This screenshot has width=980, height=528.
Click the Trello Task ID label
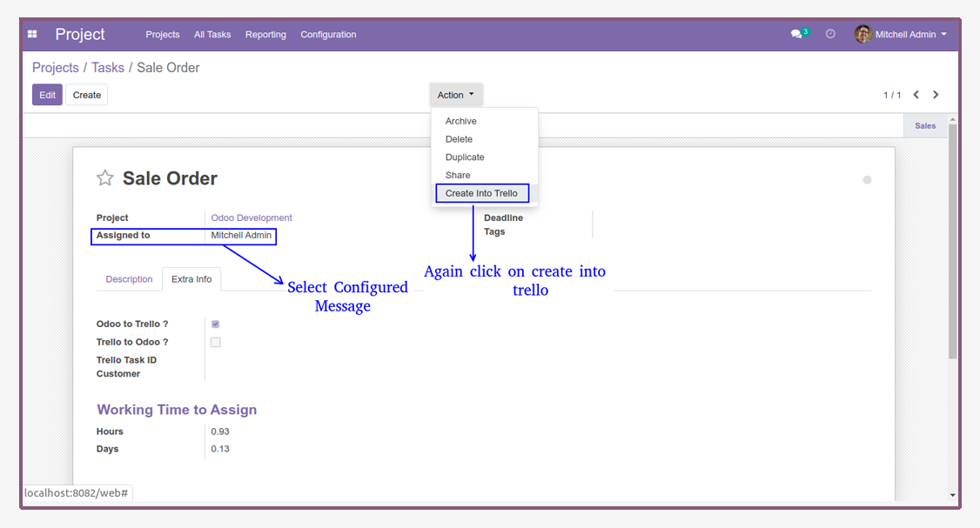tap(126, 360)
